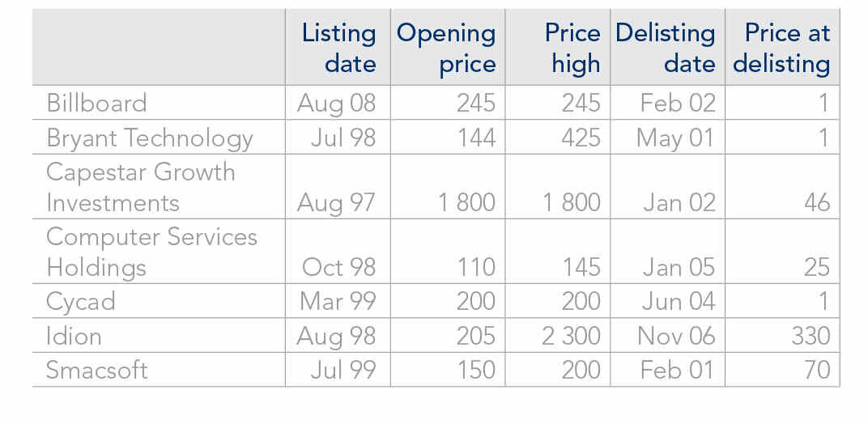Select the Billboard row name
Screen dimensions: 868x424
[97, 103]
